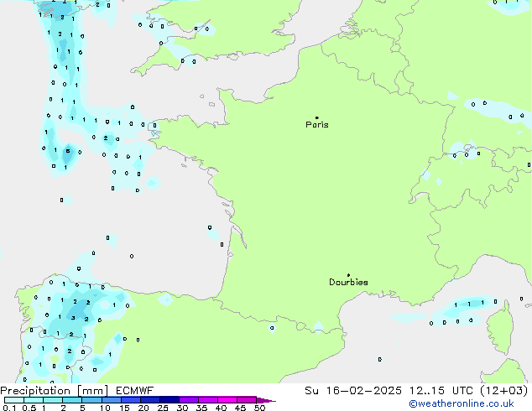This screenshot has height=411, width=532.
Task: Select the black dot marking Paris
Action: point(317,117)
